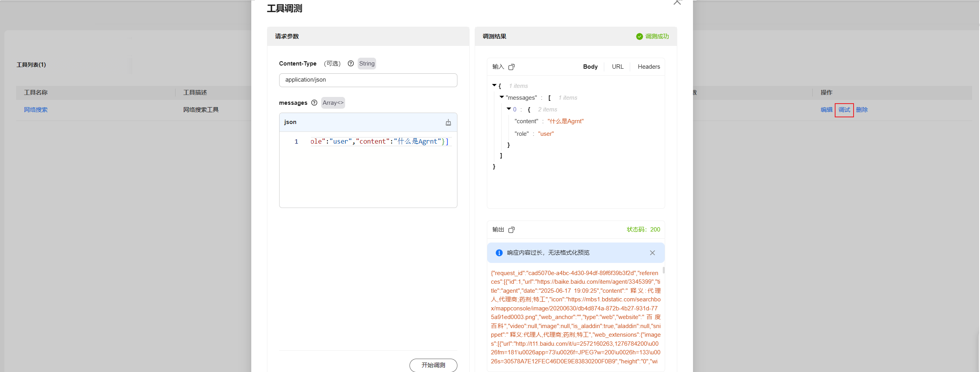Screen dimensions: 980x372
Task: Click 调试 link in background tool list
Action: coord(844,110)
